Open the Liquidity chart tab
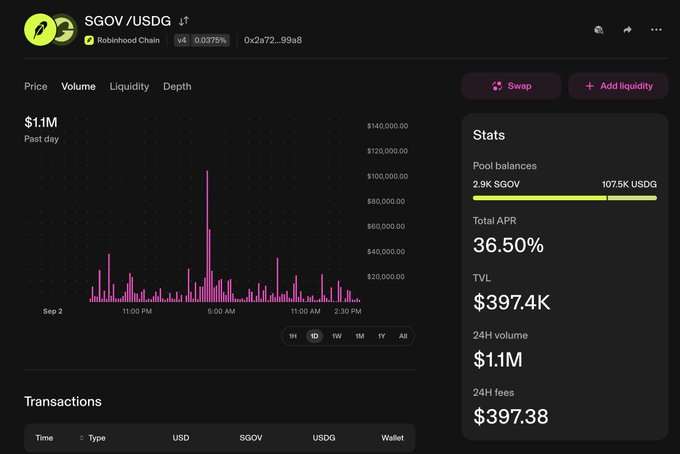The width and height of the screenshot is (680, 454). pos(129,86)
